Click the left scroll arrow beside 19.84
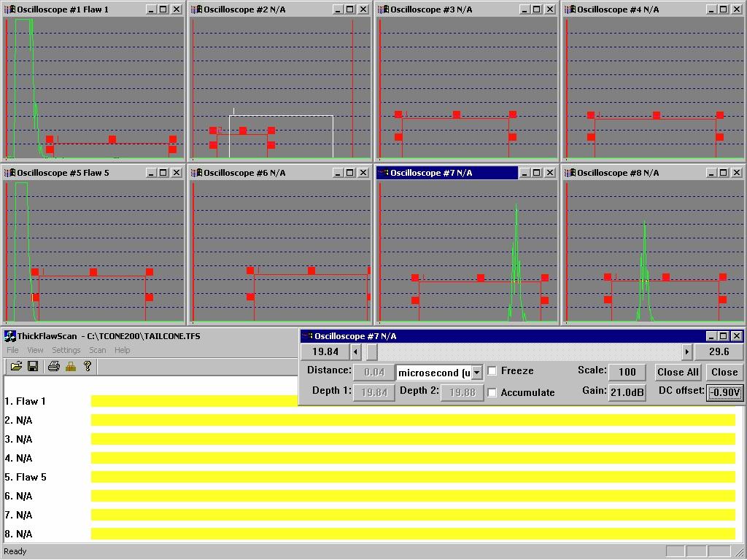 (355, 351)
